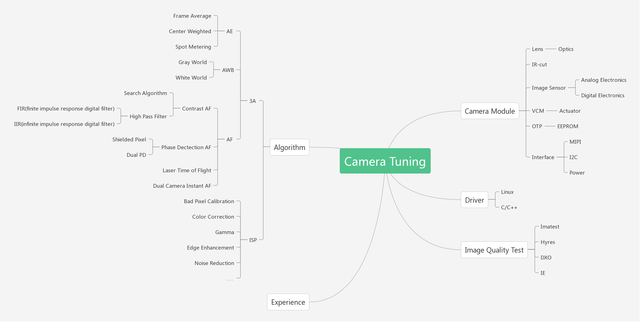Click the ellipsis node under ISP
Screen dimensions: 644x323
pyautogui.click(x=230, y=279)
